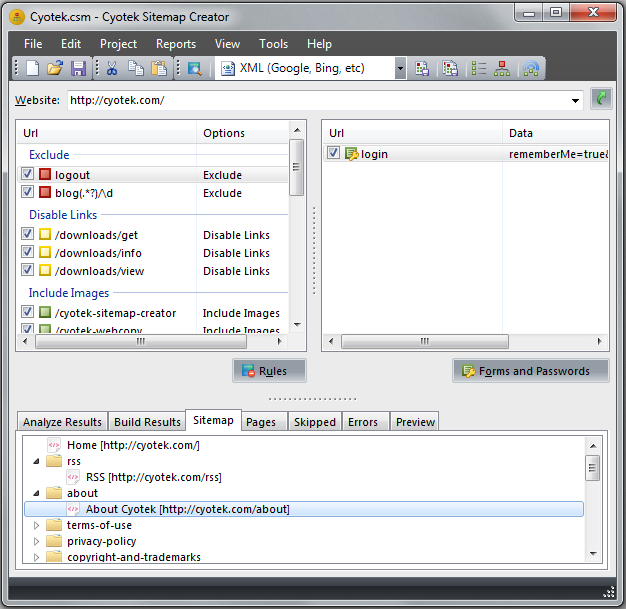Click the Data column header
The height and width of the screenshot is (609, 626).
[555, 133]
